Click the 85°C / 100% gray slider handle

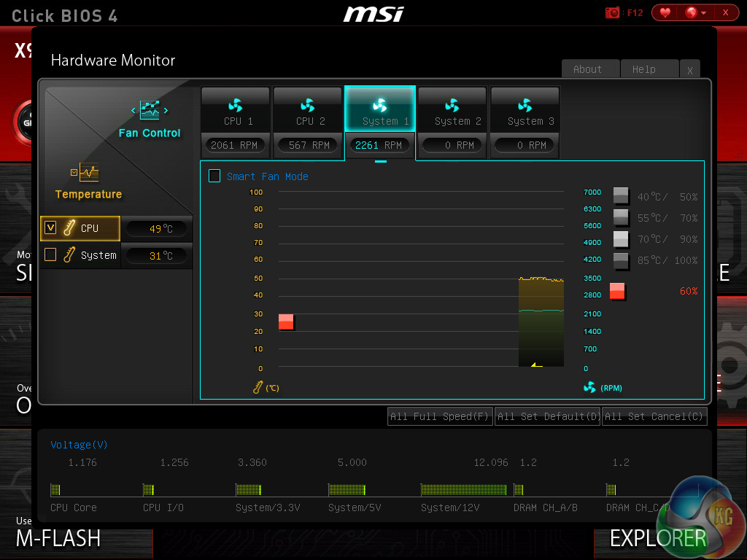(x=621, y=261)
